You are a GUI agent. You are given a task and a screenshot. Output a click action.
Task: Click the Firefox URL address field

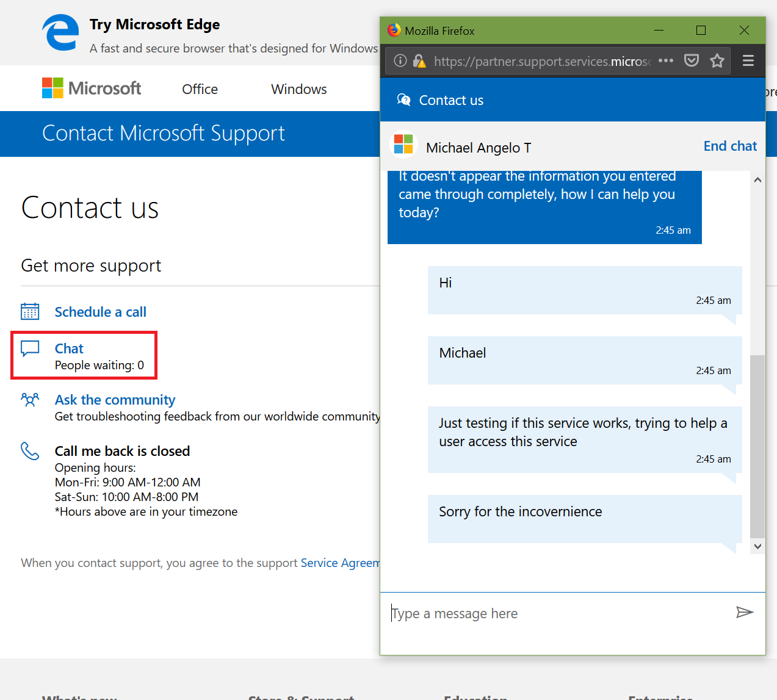pos(542,61)
